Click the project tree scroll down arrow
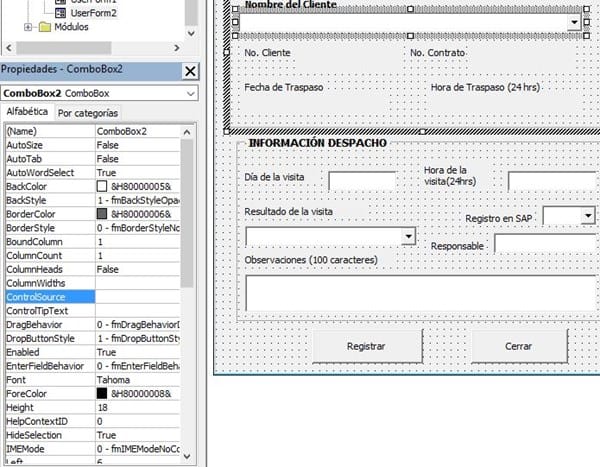This screenshot has height=467, width=600. point(191,33)
